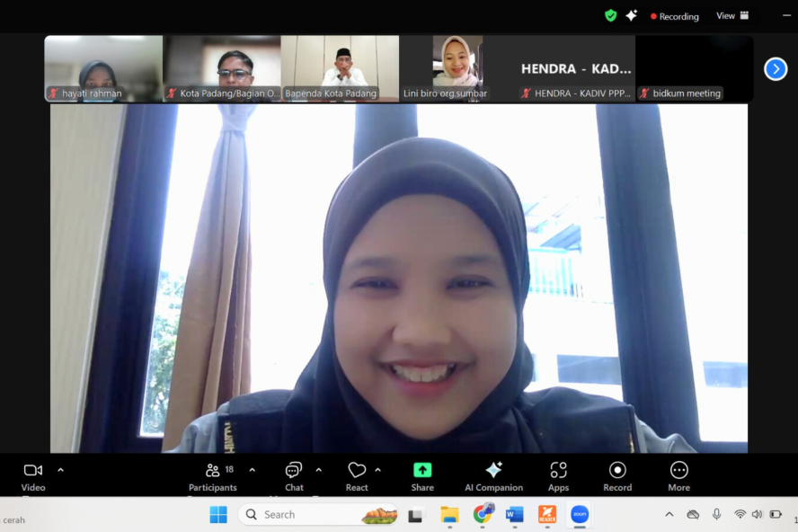Show next participants with the arrow button
Screen dimensions: 798x532
click(775, 69)
